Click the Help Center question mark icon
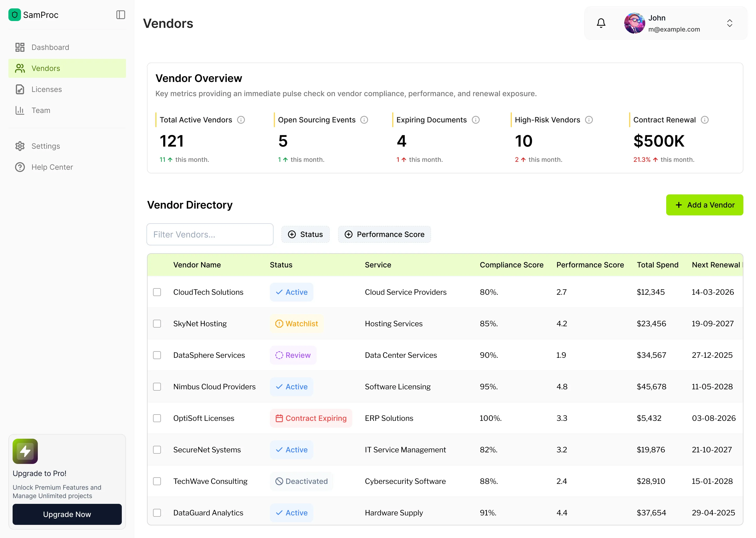 pyautogui.click(x=20, y=167)
